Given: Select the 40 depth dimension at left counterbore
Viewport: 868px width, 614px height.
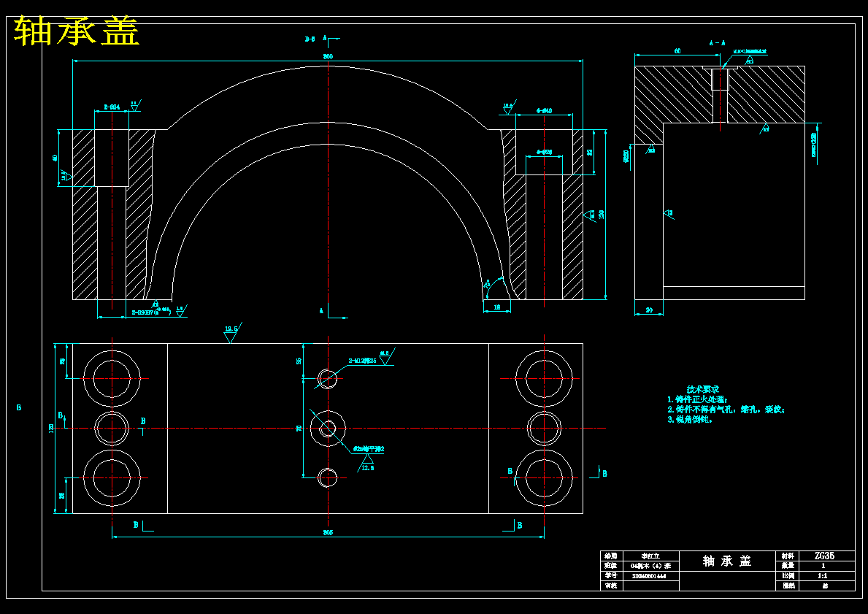Looking at the screenshot, I should pos(55,158).
